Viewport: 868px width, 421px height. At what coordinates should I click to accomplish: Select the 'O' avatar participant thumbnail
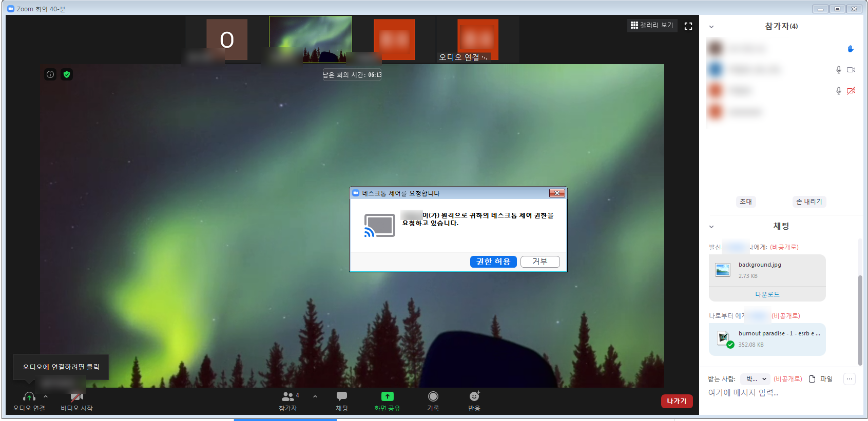(x=227, y=39)
